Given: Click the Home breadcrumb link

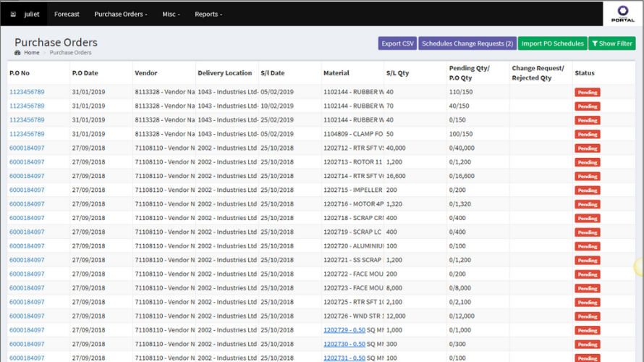Looking at the screenshot, I should point(32,53).
